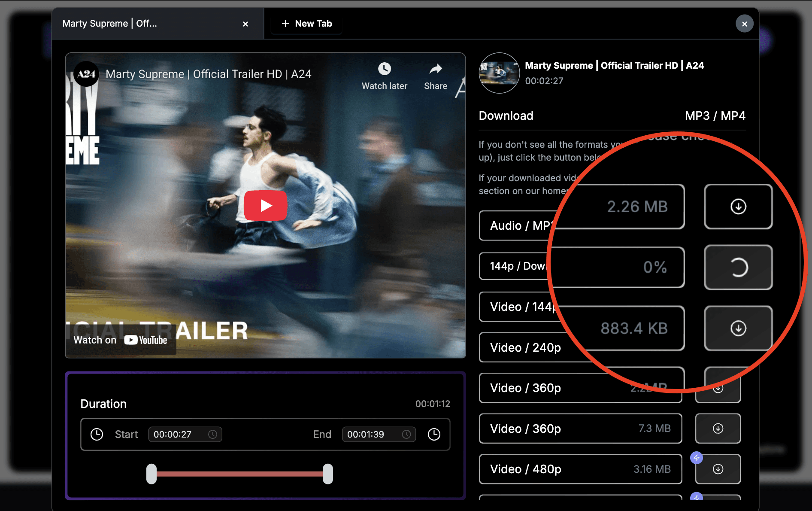Click the 00:01:12 clip duration text
Viewport: 812px width, 511px height.
pyautogui.click(x=433, y=404)
